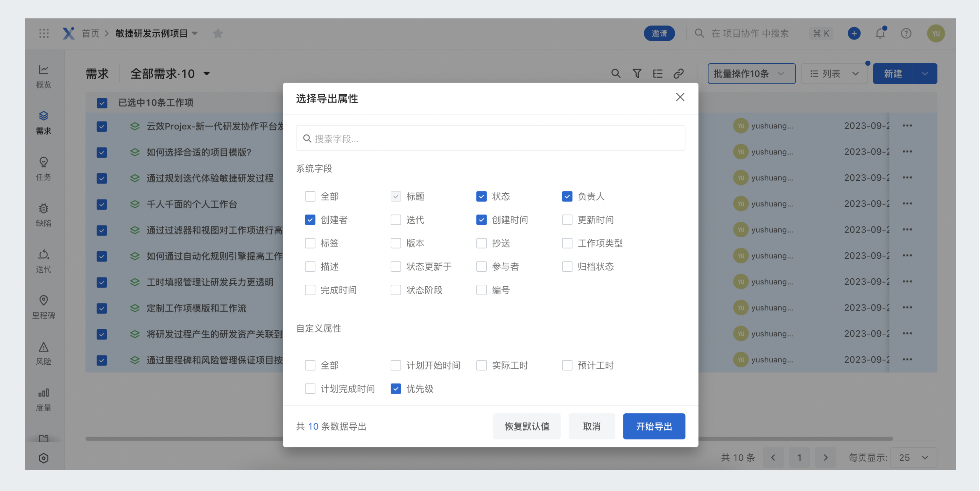
Task: Expand the 敏捷研发示例项目 project dropdown
Action: tap(195, 33)
